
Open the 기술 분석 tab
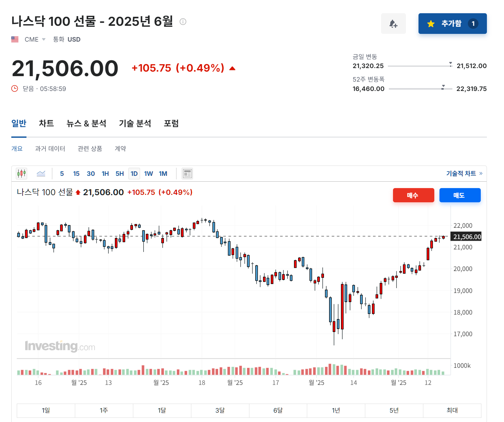[135, 123]
